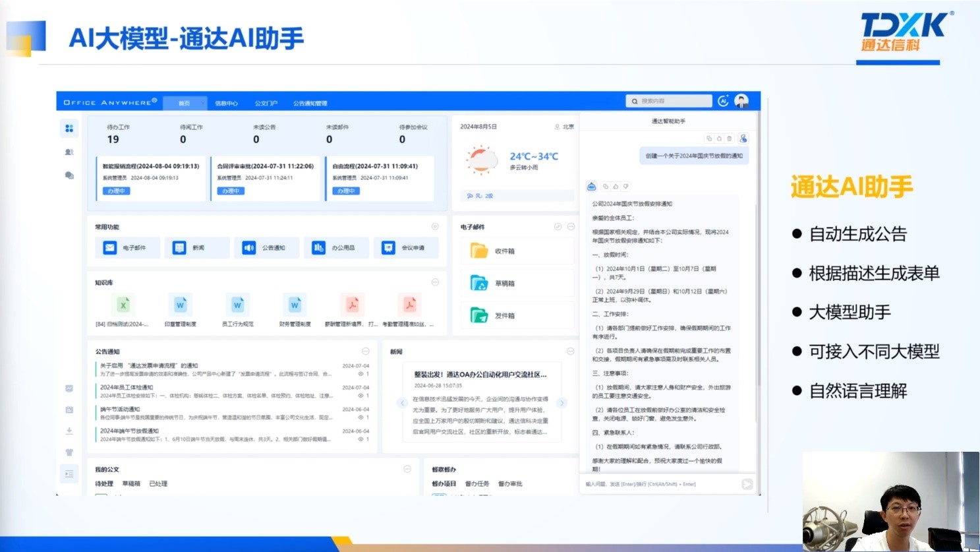Switch to the 信息中心 tab
This screenshot has width=980, height=552.
tap(226, 103)
